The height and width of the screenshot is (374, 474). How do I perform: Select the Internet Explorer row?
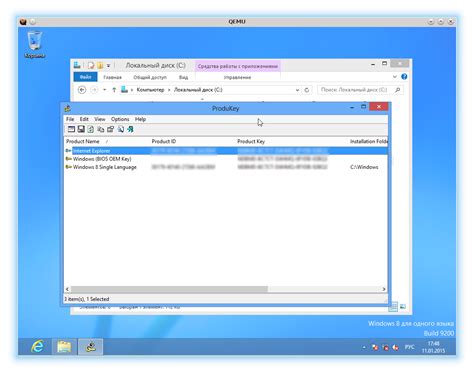tap(226, 151)
